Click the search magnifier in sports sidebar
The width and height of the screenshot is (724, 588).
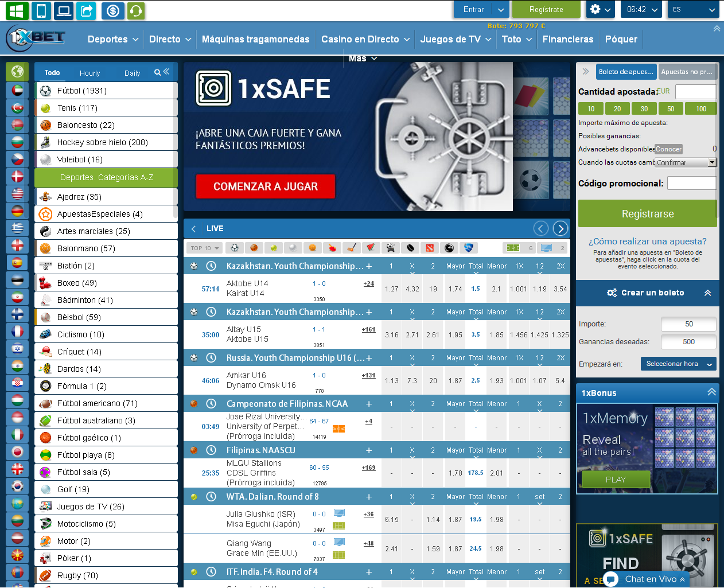157,72
